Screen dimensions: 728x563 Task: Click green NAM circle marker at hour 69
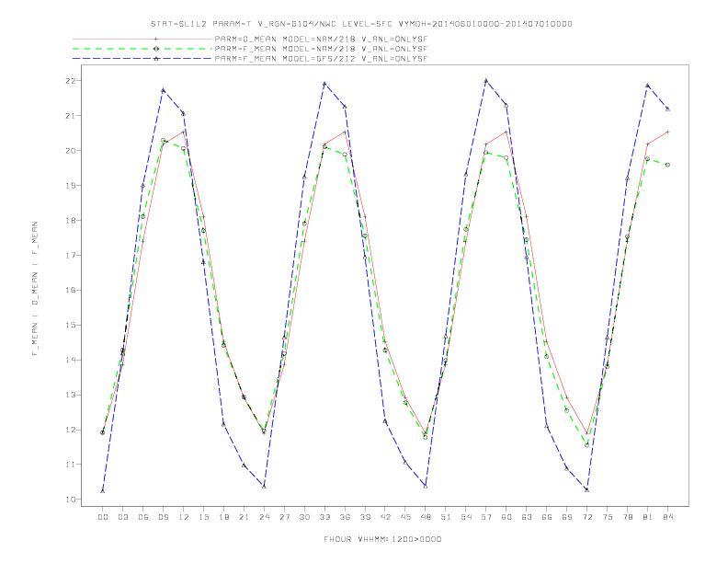[567, 410]
